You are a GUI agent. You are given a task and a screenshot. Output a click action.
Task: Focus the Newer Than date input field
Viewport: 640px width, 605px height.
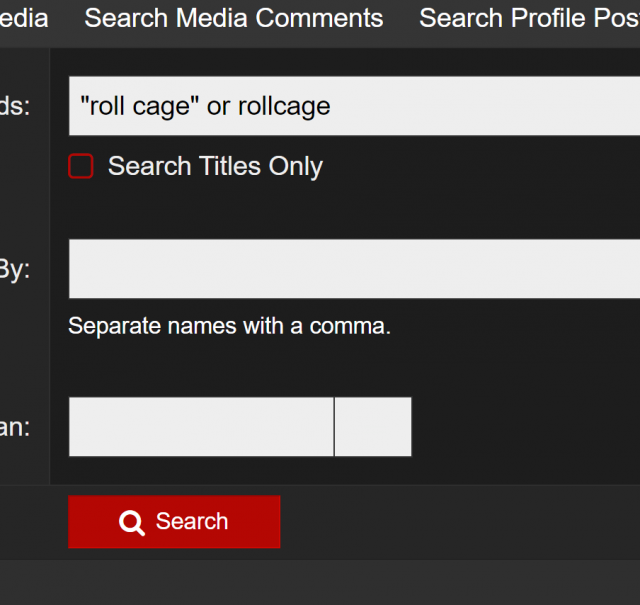click(x=200, y=427)
